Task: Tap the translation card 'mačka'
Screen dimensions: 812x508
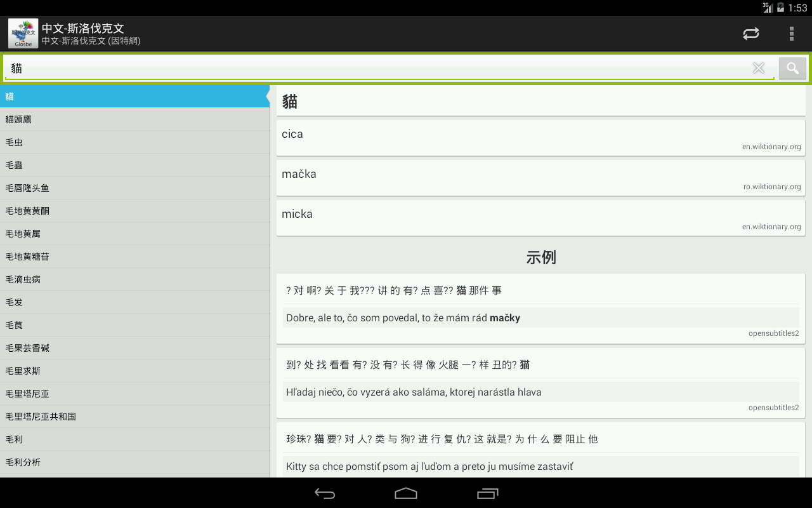Action: point(540,178)
